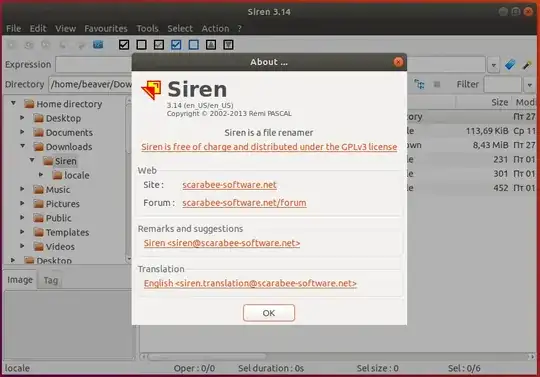Click OK in the About dialog
This screenshot has height=377, width=540.
click(x=269, y=313)
